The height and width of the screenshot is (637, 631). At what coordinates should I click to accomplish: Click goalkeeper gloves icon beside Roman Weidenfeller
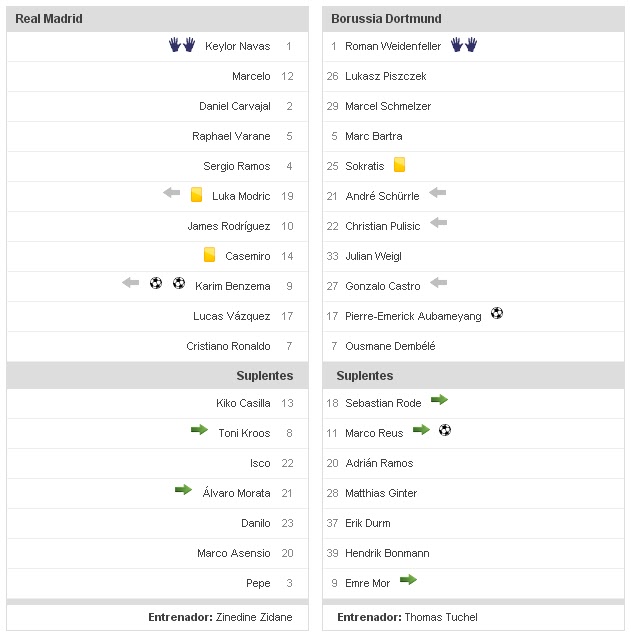464,45
